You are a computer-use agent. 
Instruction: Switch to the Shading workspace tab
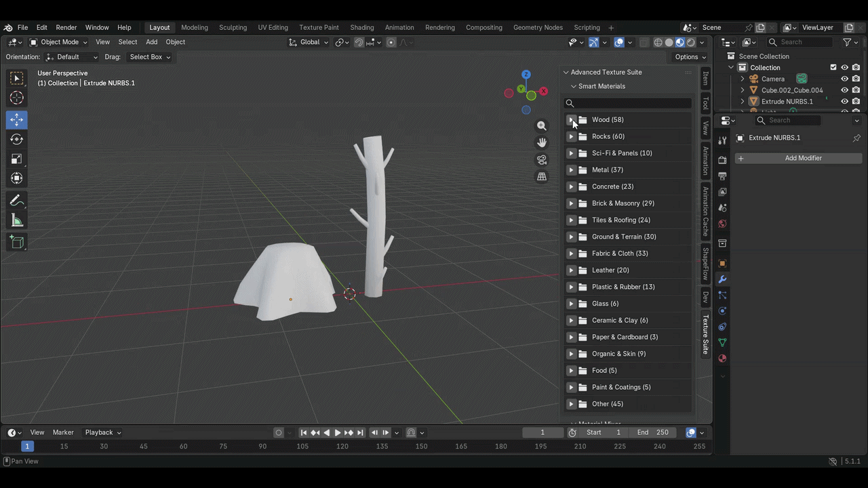pos(361,27)
